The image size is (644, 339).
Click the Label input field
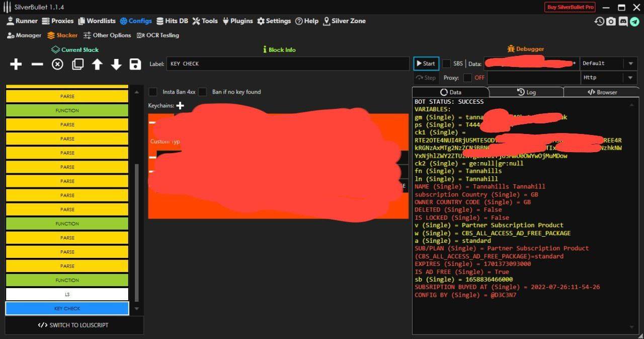287,63
